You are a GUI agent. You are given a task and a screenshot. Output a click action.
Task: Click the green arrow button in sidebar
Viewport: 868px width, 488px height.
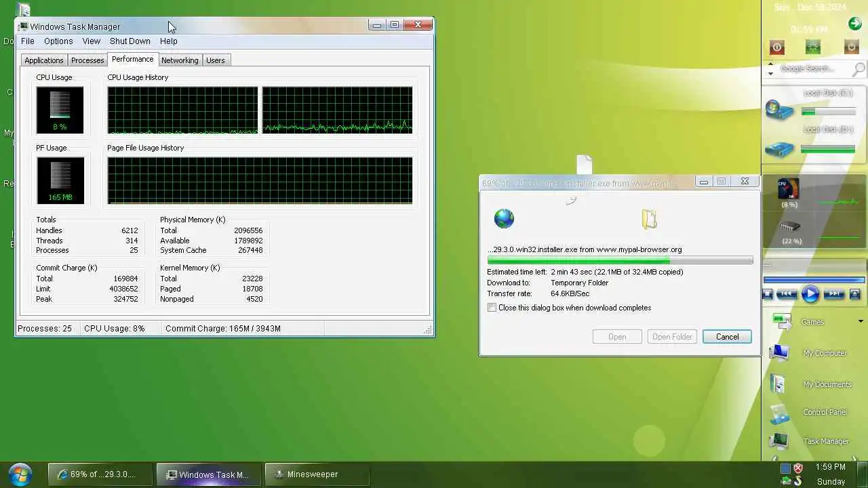[854, 24]
